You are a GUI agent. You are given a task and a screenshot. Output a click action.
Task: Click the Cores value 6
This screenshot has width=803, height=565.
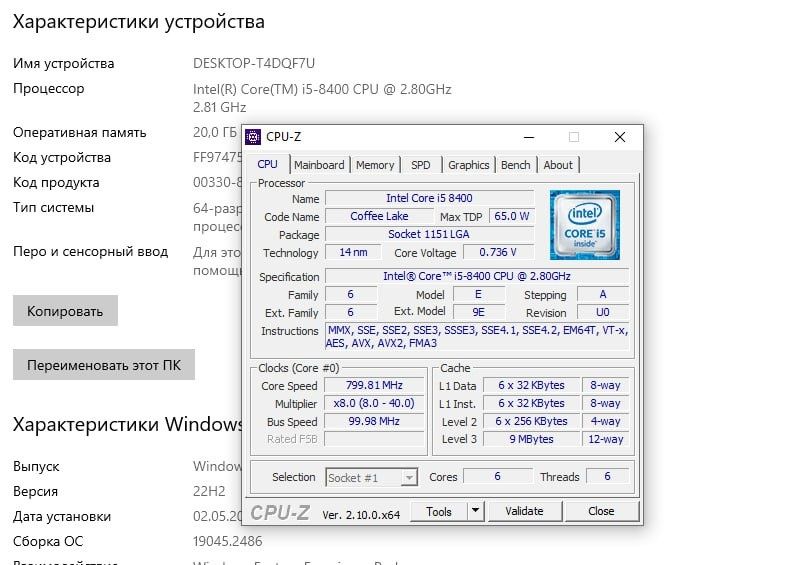tap(497, 476)
